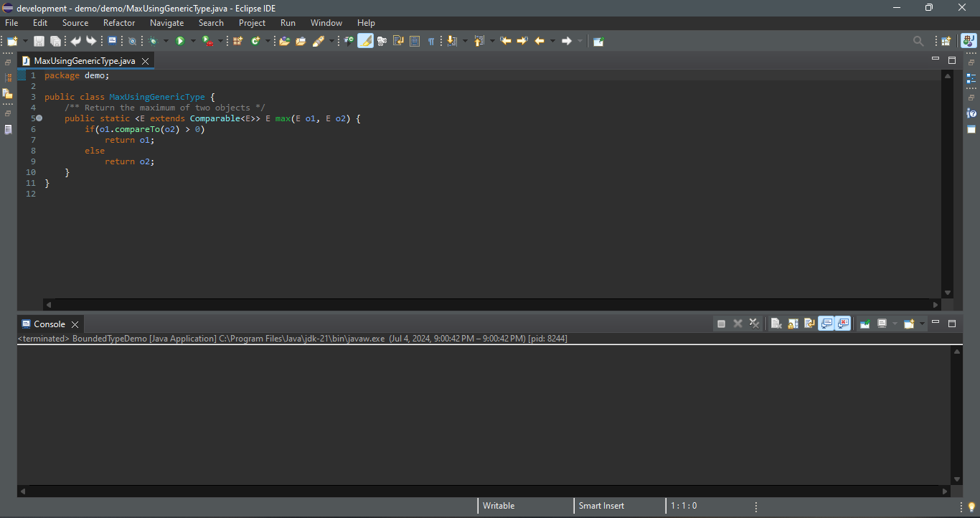Go to Last Edit Location
The image size is (980, 518).
tap(506, 41)
